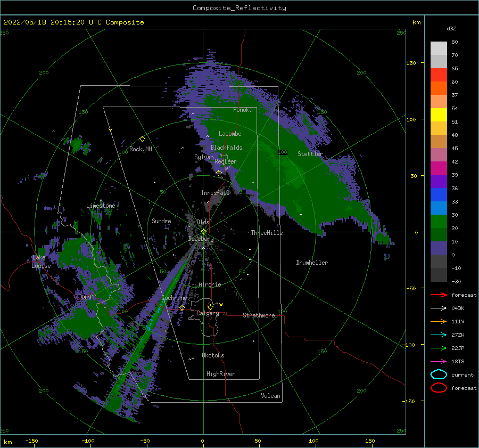Click the yellow diamond marker above Calgary label
The height and width of the screenshot is (448, 479).
coord(210,307)
